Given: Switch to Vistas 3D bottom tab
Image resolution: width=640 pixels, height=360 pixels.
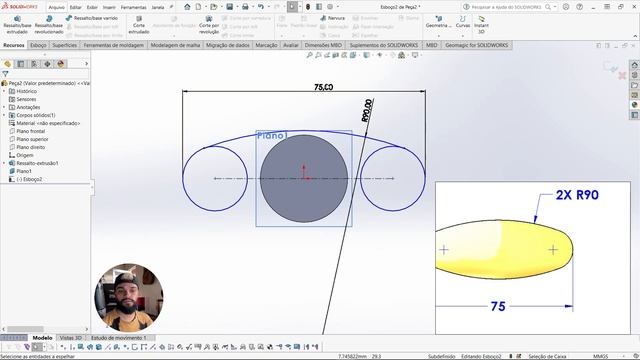Looking at the screenshot, I should click(71, 338).
